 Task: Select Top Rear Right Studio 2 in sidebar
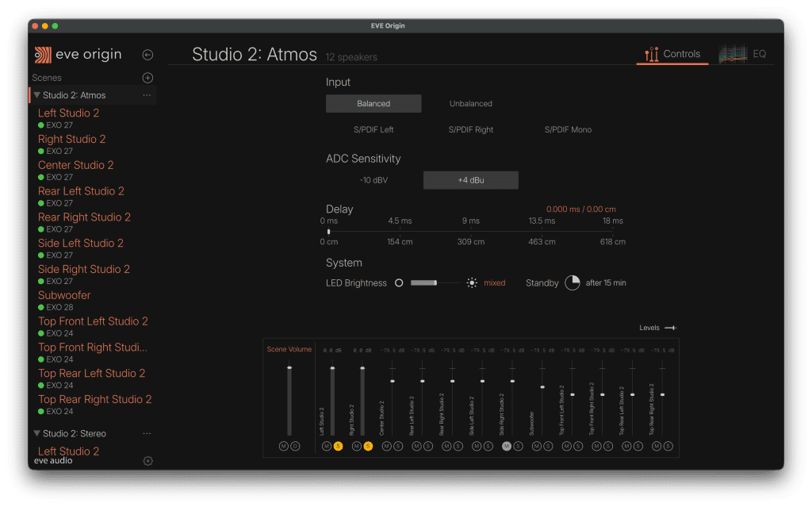tap(95, 400)
